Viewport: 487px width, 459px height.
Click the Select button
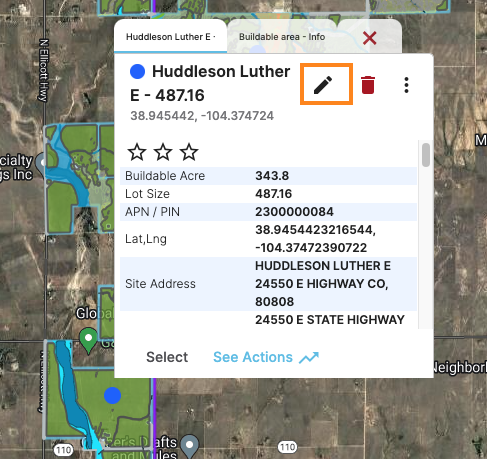pos(167,357)
